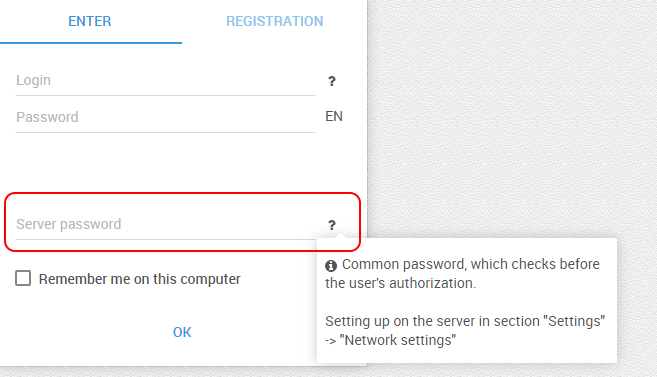657x377 pixels.
Task: Click the blue underline beneath the ENTER tab
Action: point(91,43)
